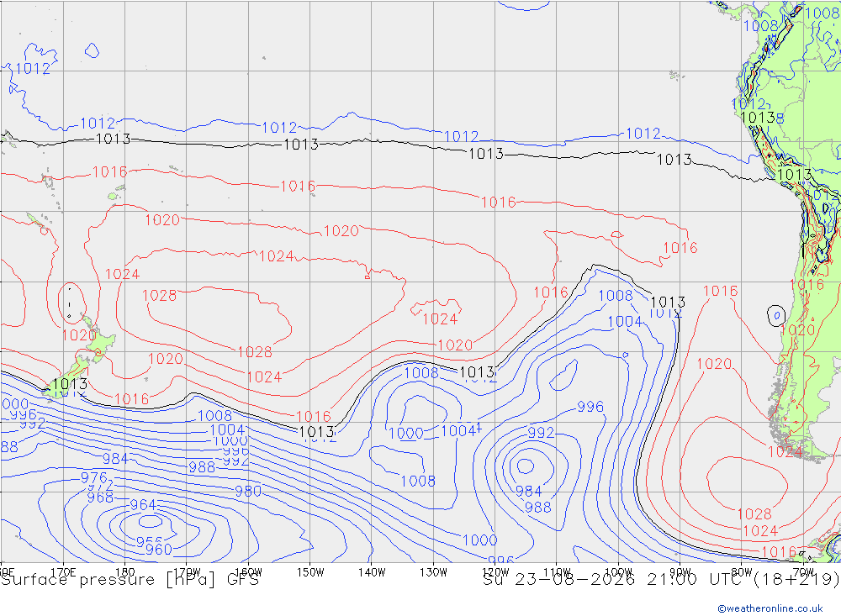Click the 1024 label on the southern Chile coast
Image resolution: width=841 pixels, height=616 pixels.
pos(785,452)
